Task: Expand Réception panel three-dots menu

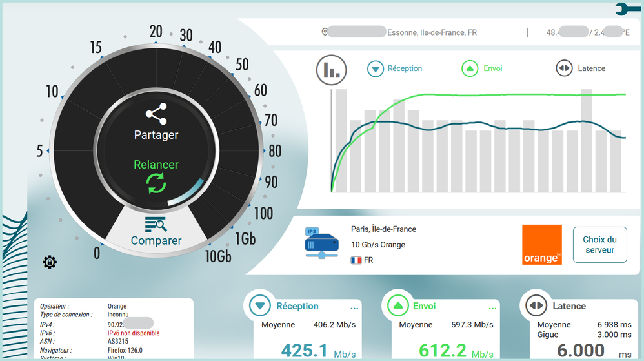Action: [354, 308]
